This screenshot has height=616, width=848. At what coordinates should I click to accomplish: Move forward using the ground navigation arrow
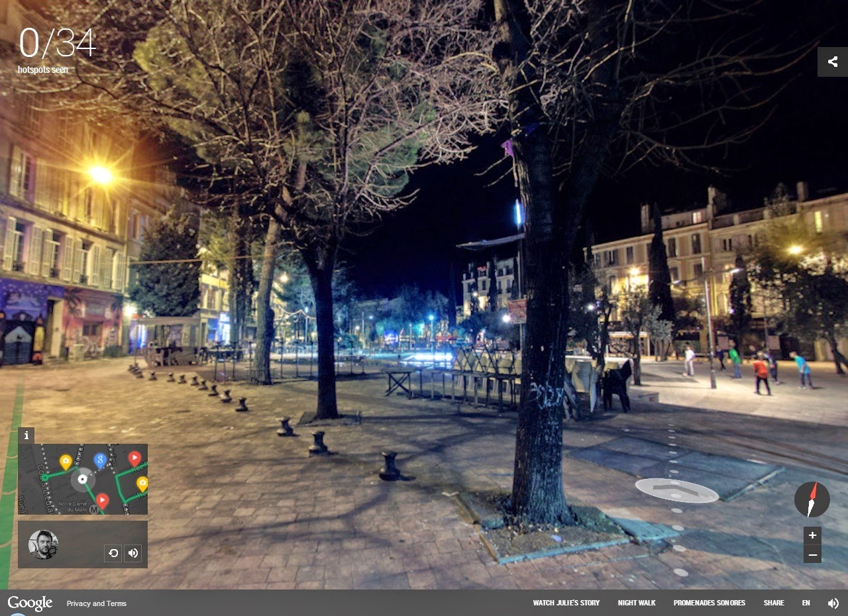(677, 490)
